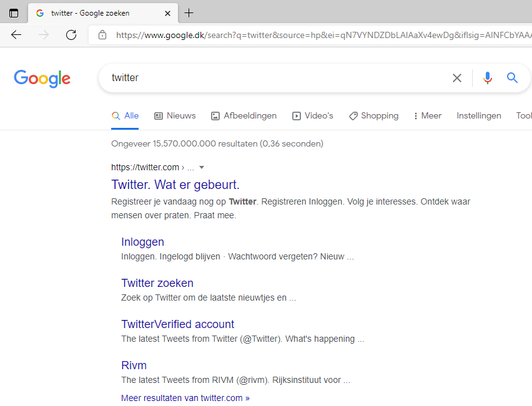Viewport: 532px width, 406px height.
Task: Open 'Twitter. Wat er gebeurt.' result
Action: tap(175, 185)
